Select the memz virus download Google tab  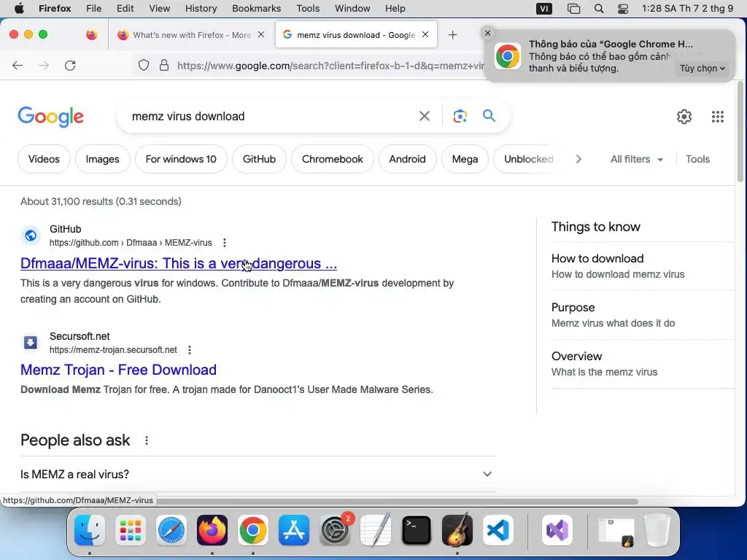pos(356,35)
